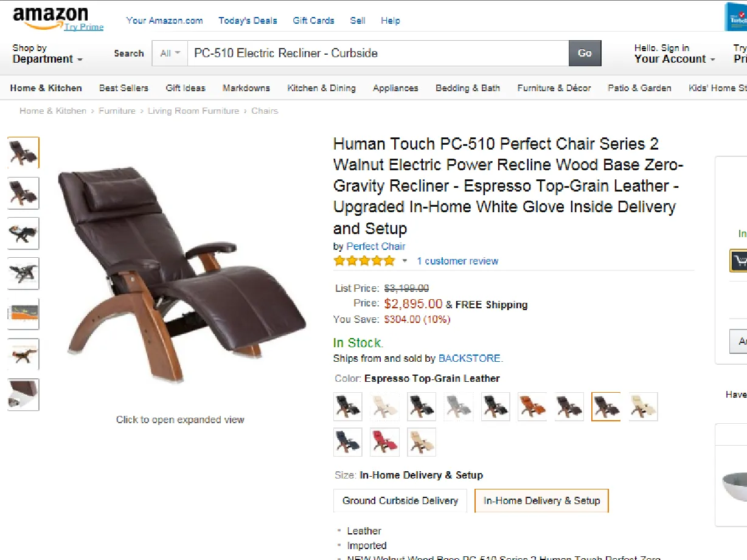Open the 1 customer review link
This screenshot has width=747, height=560.
pos(457,261)
